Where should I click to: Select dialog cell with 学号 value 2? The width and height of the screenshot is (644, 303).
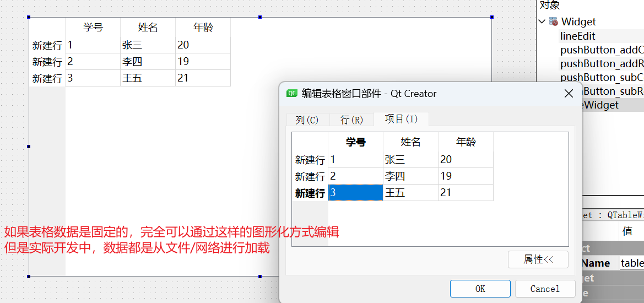pos(356,176)
